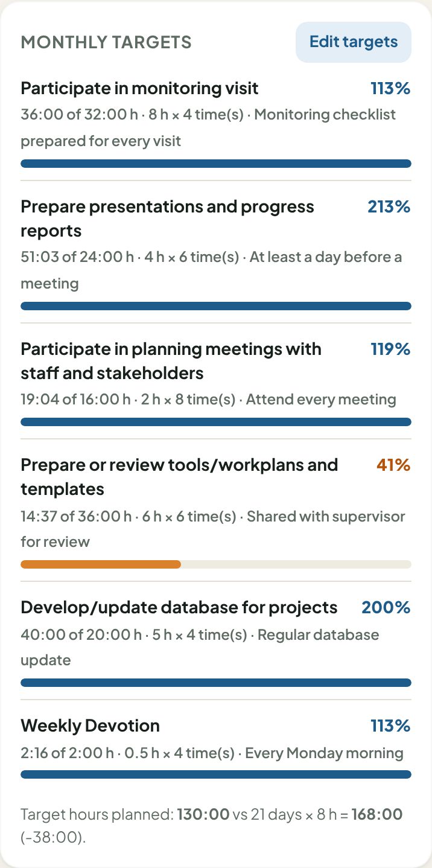432x868 pixels.
Task: Click the database update progress bar
Action: tap(216, 683)
